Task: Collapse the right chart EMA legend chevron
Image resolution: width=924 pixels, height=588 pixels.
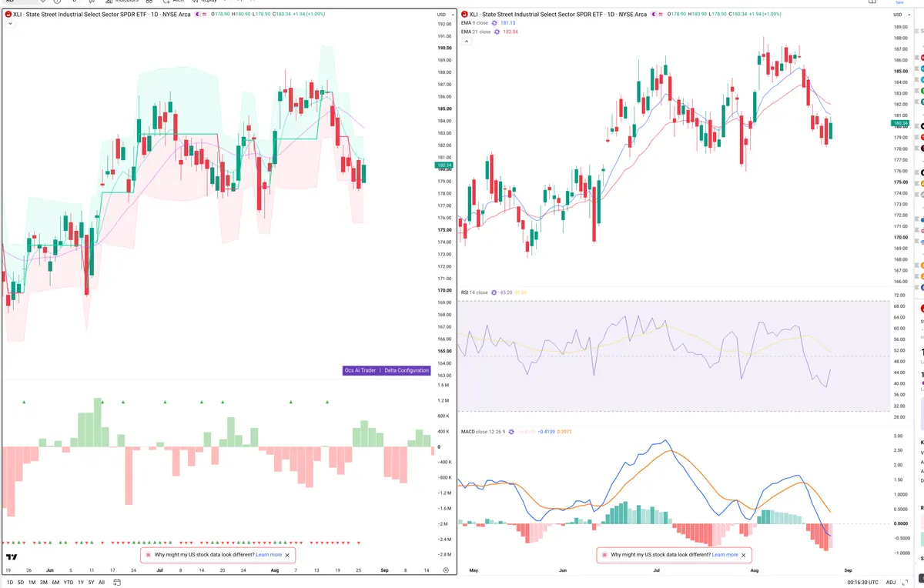Action: click(x=467, y=41)
